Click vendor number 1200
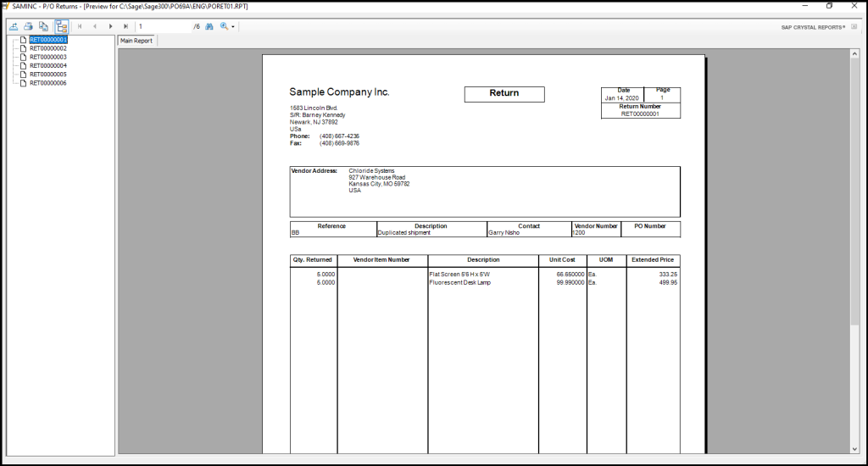Viewport: 868px width, 466px height. coord(579,233)
